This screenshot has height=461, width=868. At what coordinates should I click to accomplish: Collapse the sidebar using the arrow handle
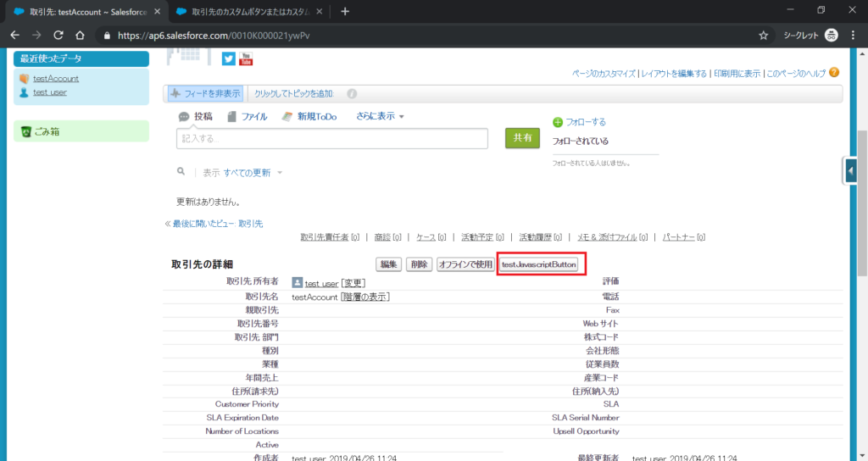point(850,170)
